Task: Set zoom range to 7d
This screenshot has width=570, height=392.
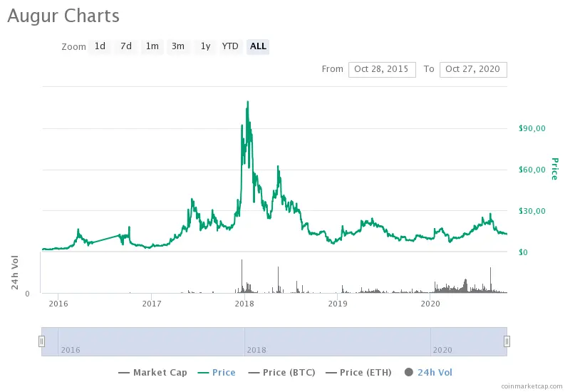Action: (126, 46)
